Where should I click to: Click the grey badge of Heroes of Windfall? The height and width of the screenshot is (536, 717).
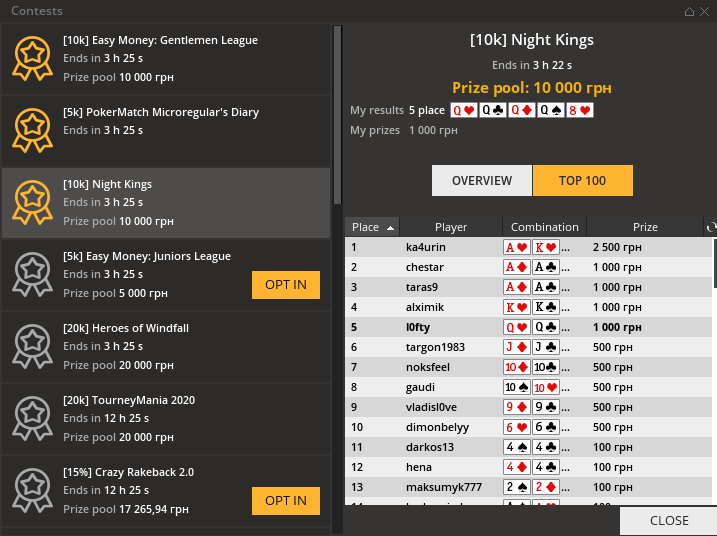[x=32, y=346]
